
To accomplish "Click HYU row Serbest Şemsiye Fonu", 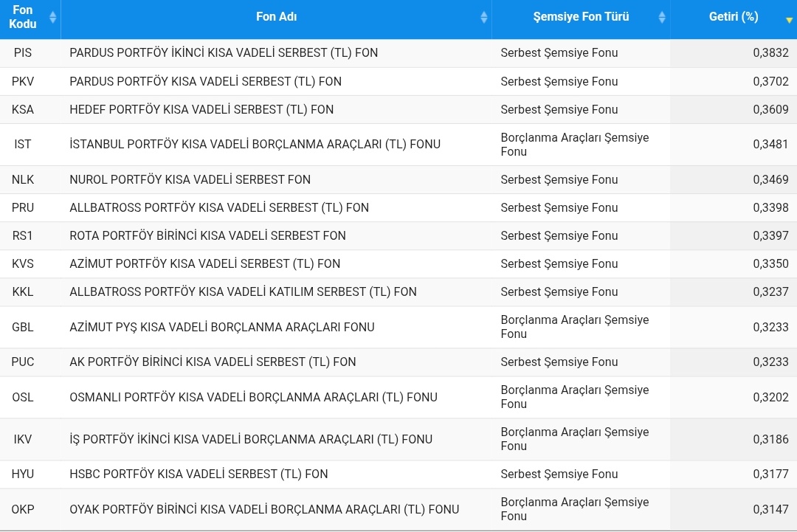I will click(x=559, y=474).
